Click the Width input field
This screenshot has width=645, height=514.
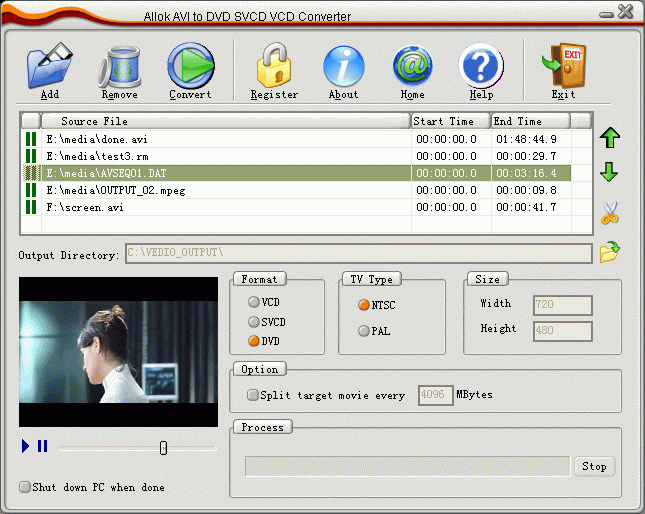563,305
